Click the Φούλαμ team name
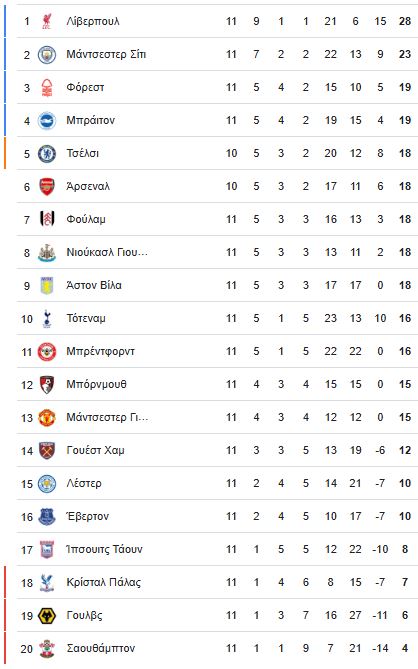Image resolution: width=418 pixels, height=669 pixels. tap(86, 219)
